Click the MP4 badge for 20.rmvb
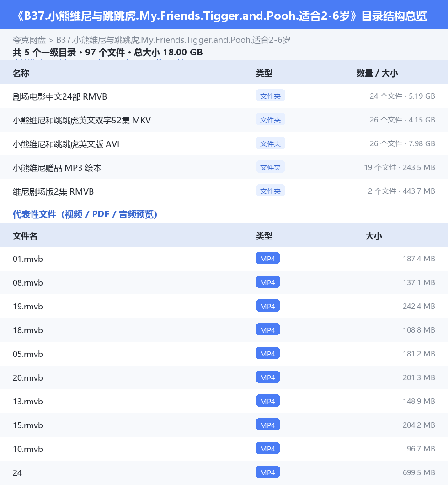This screenshot has width=448, height=499. coord(268,377)
